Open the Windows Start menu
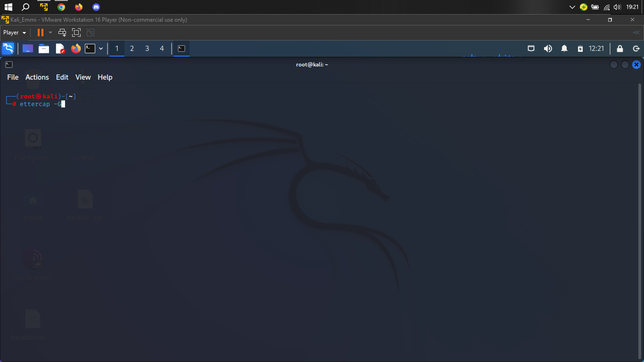 click(8, 7)
